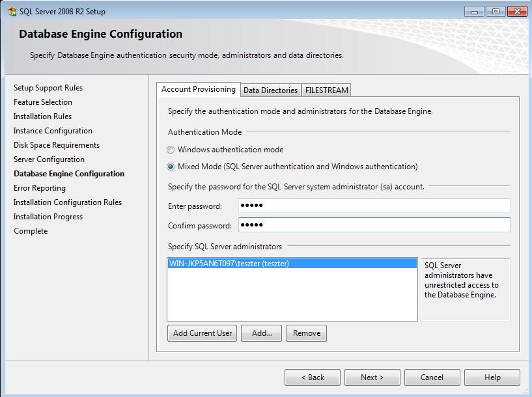Switch to the Data Directories tab
This screenshot has width=532, height=397.
click(270, 90)
